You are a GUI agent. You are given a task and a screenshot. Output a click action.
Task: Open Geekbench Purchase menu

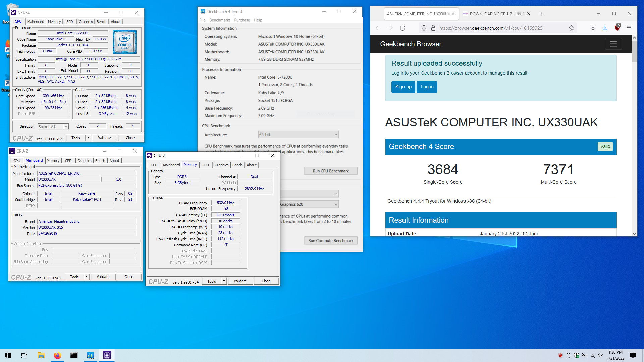click(242, 20)
